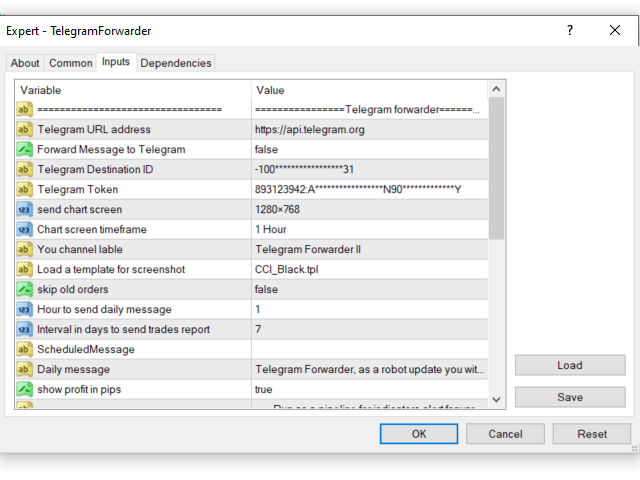This screenshot has width=640, height=480.
Task: Select the Daily message variable name
Action: (x=73, y=370)
